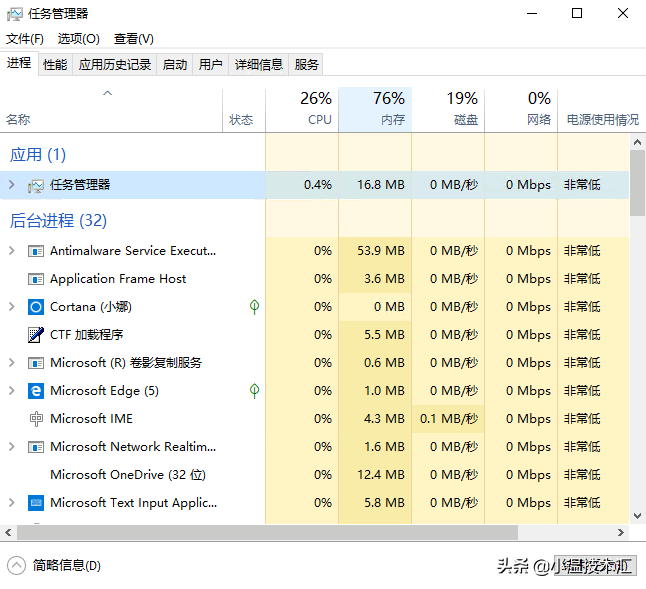Select the CTF 加载程序 process name
Screen dimensions: 646x589
87,334
